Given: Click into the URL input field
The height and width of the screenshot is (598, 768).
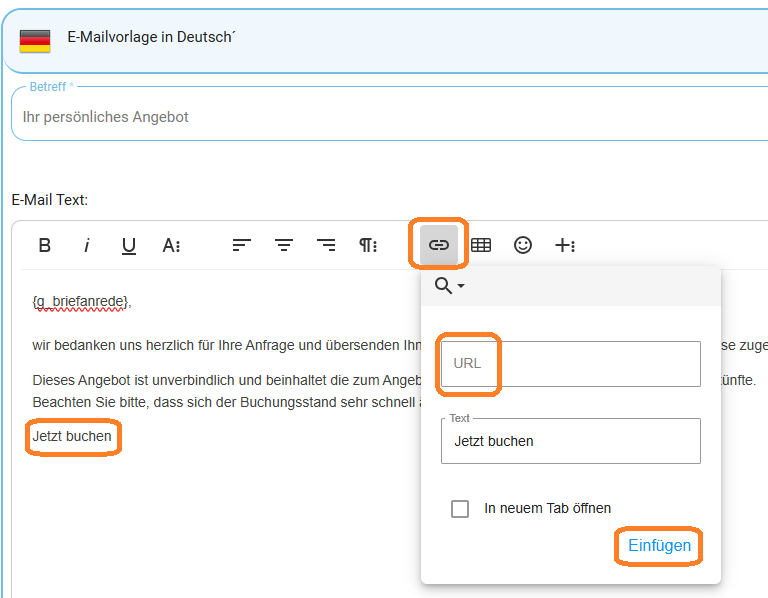Looking at the screenshot, I should pos(571,364).
